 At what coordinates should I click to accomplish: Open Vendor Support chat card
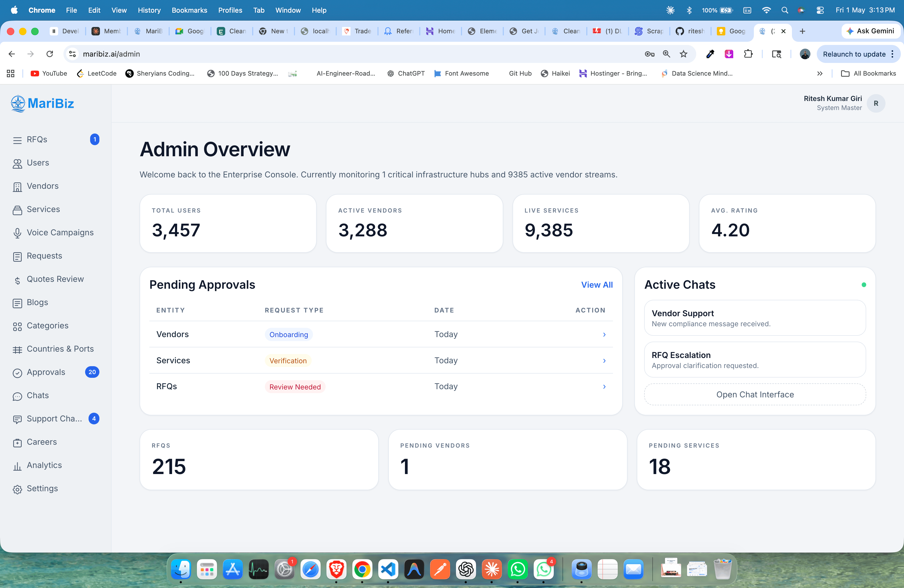point(755,318)
